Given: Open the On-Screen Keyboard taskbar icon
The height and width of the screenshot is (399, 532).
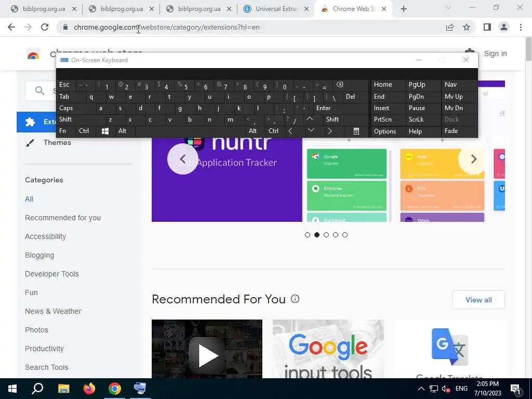Looking at the screenshot, I should pos(140,389).
